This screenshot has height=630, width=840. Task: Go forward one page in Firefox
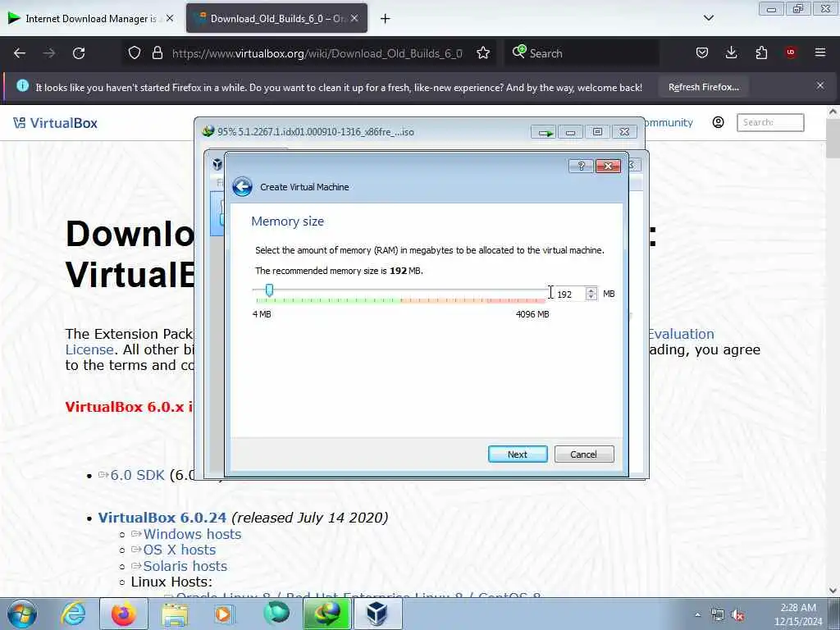pyautogui.click(x=49, y=53)
